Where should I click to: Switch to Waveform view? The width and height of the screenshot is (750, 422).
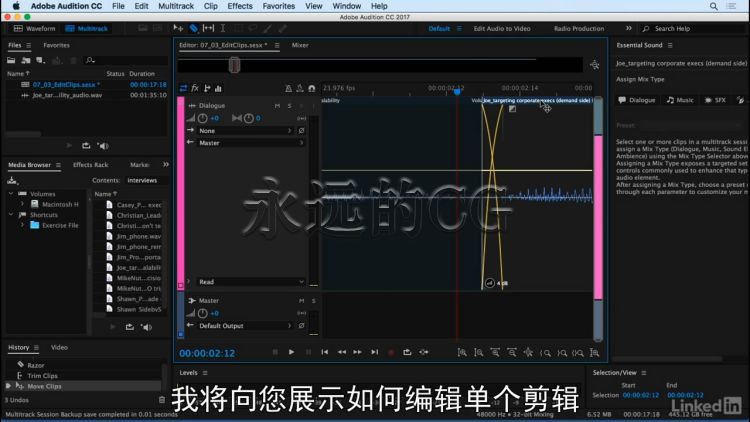[x=34, y=29]
